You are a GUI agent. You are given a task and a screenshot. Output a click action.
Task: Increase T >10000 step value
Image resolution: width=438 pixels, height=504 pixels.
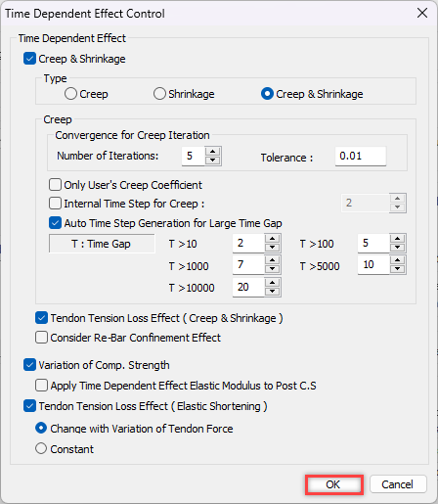coord(273,283)
